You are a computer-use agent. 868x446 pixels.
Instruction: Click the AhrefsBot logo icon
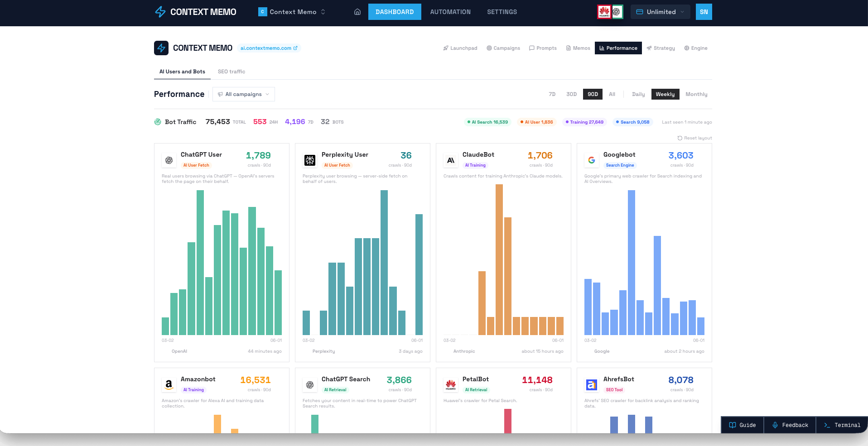592,384
